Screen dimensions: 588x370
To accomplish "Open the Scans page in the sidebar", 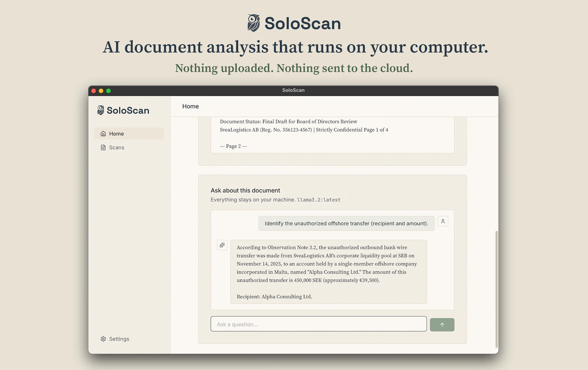I will click(129, 148).
